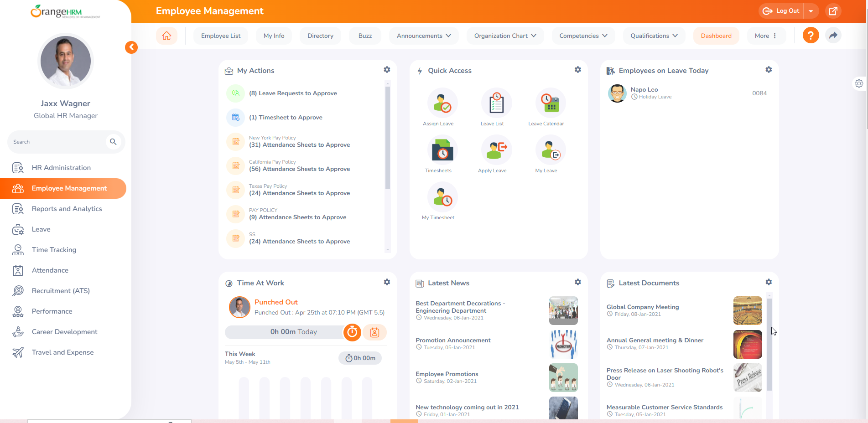Switch to the Employee List tab
The height and width of the screenshot is (423, 868).
(221, 36)
